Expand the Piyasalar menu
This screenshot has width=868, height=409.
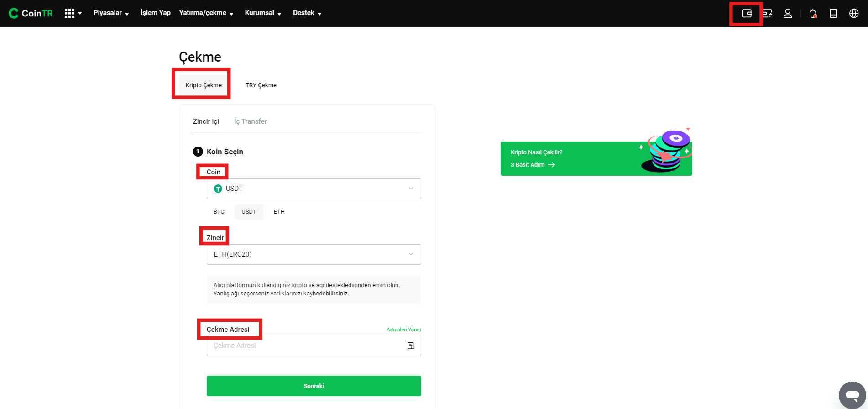coord(111,13)
